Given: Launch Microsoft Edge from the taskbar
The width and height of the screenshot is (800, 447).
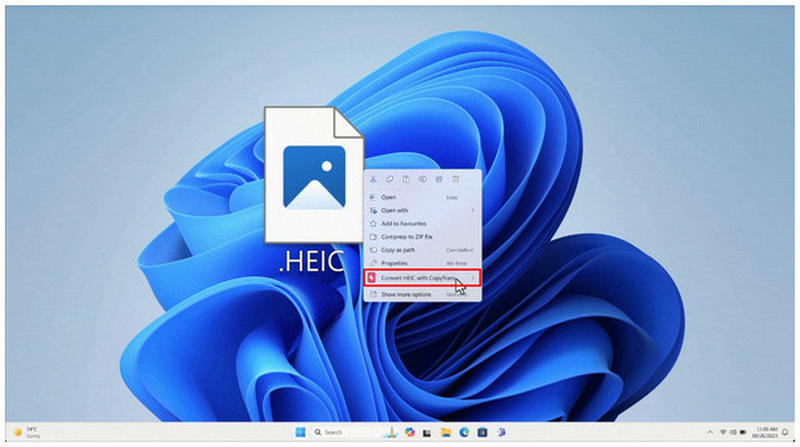Looking at the screenshot, I should 464,432.
